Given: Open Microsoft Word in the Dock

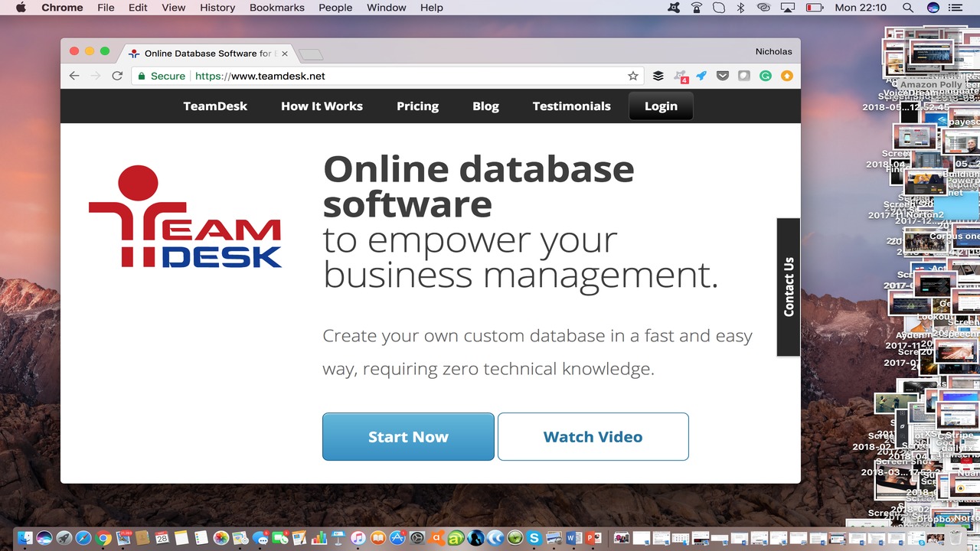Looking at the screenshot, I should [x=573, y=538].
